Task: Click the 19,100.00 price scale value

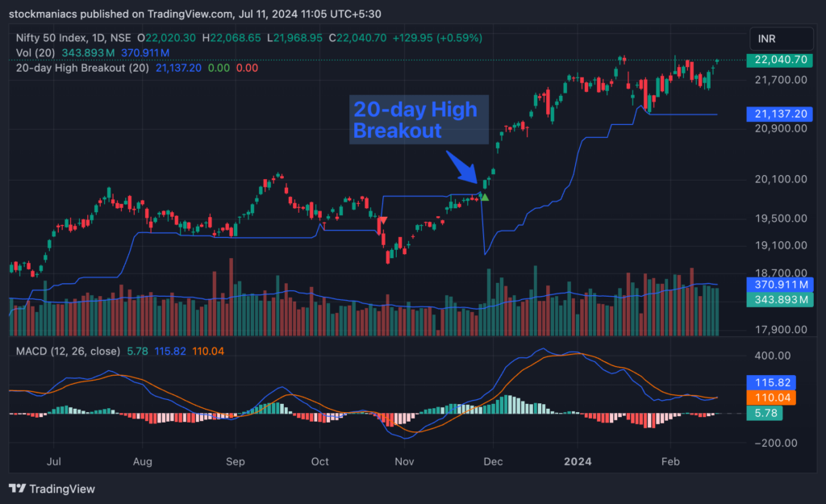Action: point(781,245)
